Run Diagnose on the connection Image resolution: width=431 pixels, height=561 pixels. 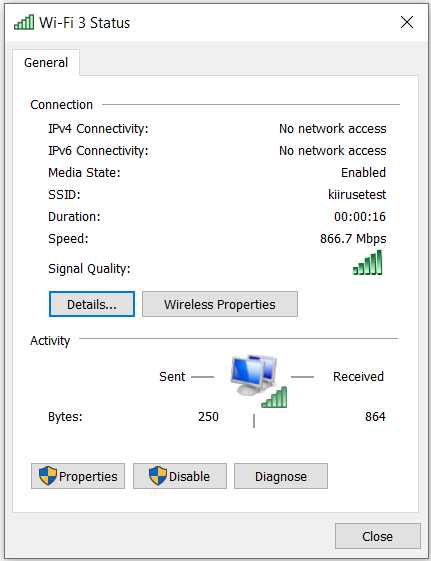coord(281,476)
